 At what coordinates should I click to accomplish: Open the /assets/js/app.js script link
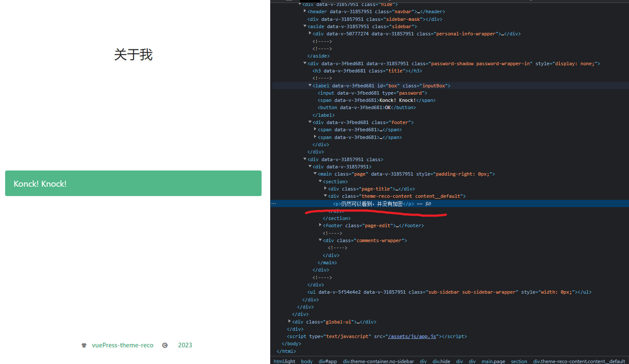pos(412,336)
